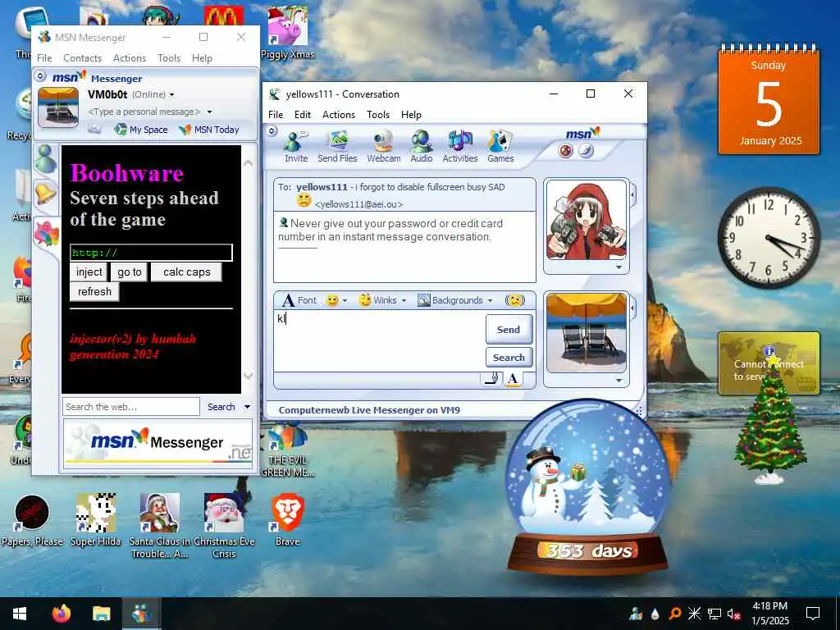
Task: Open Edit menu in conversation window
Action: pos(302,115)
